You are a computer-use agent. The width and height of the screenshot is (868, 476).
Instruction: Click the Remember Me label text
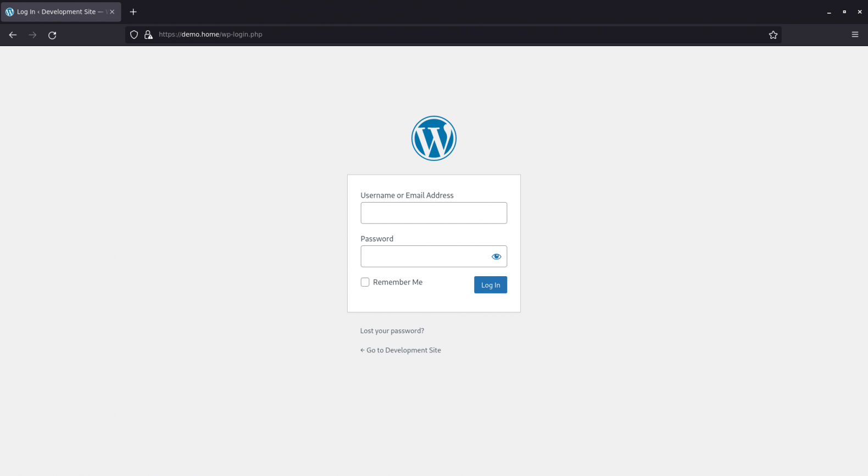click(398, 282)
